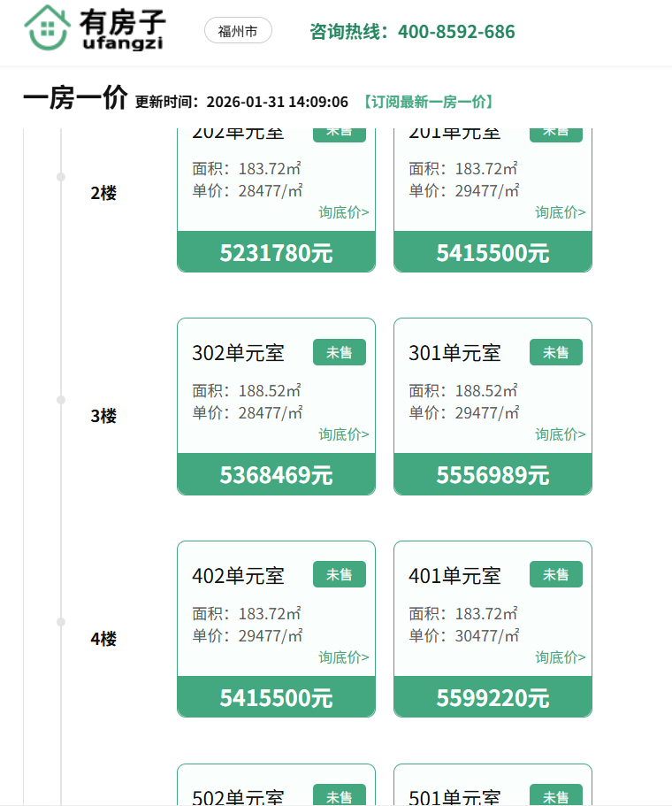Open the 401单元室 unit title

[454, 576]
